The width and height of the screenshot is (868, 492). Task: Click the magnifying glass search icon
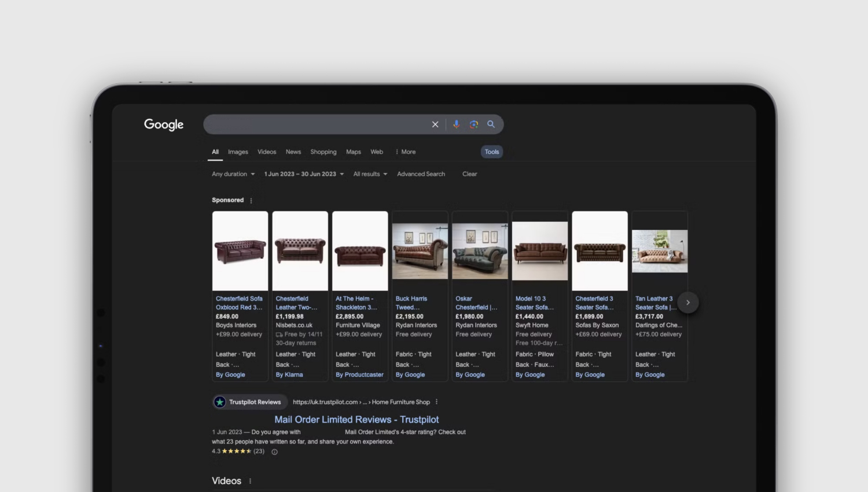[491, 124]
